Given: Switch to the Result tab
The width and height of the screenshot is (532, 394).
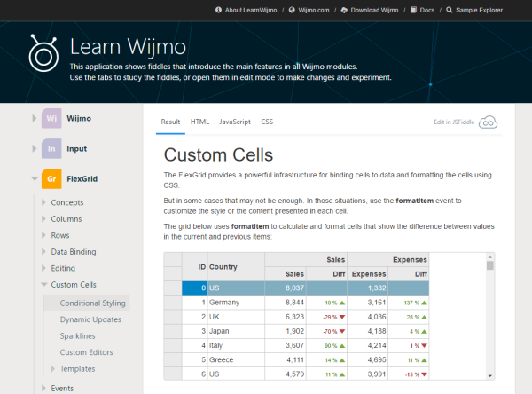Looking at the screenshot, I should coord(170,122).
